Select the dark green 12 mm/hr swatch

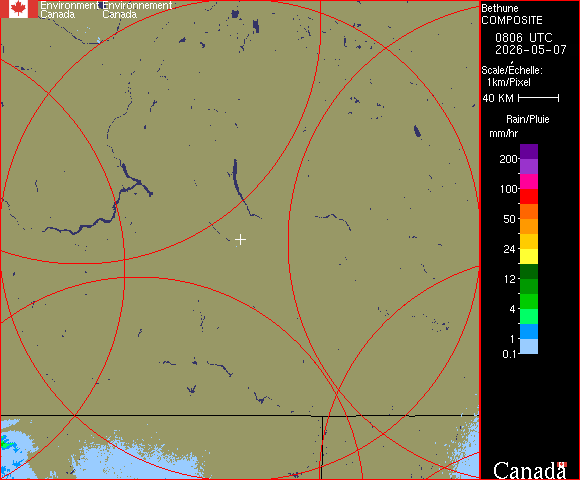(529, 271)
